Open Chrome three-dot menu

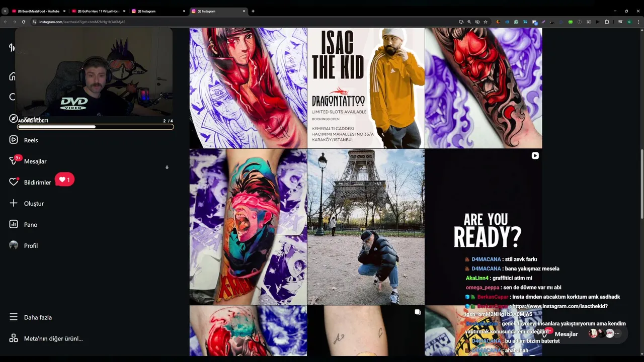(638, 22)
